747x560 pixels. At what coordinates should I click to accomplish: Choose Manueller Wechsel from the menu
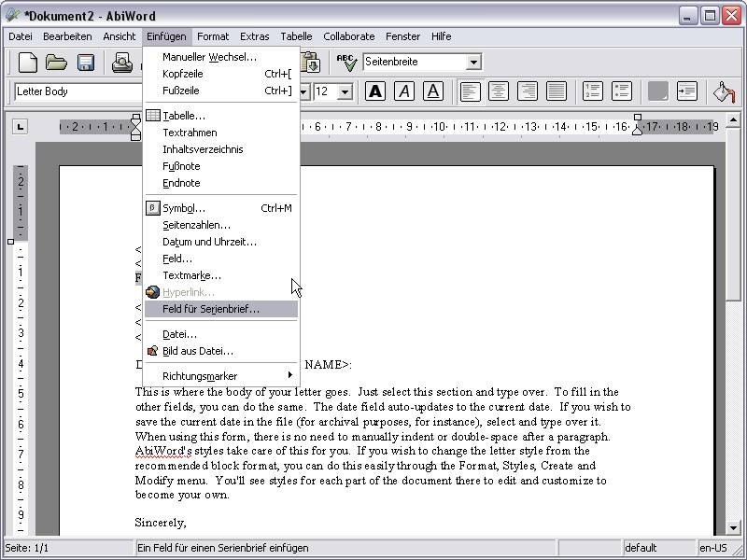[221, 57]
